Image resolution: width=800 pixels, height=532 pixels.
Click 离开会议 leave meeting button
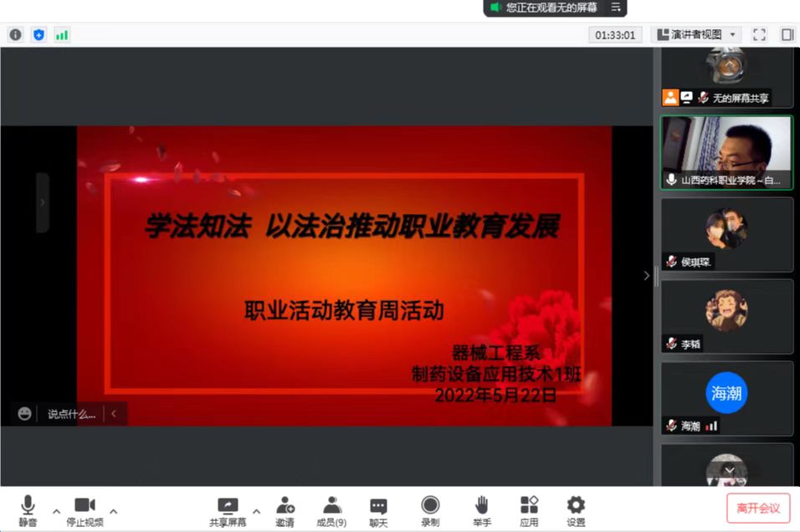757,508
